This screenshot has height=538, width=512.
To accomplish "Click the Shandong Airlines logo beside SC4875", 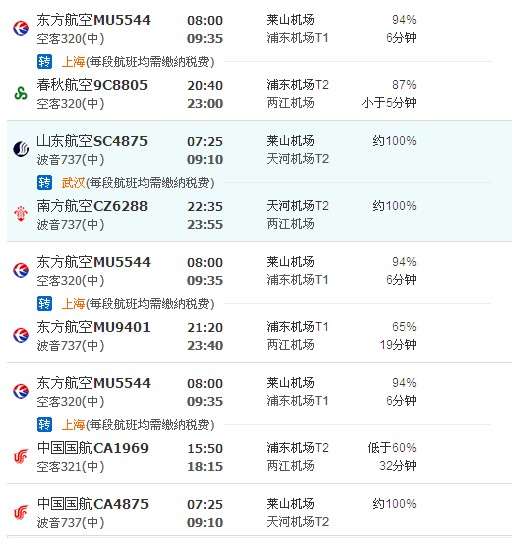I will pos(21,149).
